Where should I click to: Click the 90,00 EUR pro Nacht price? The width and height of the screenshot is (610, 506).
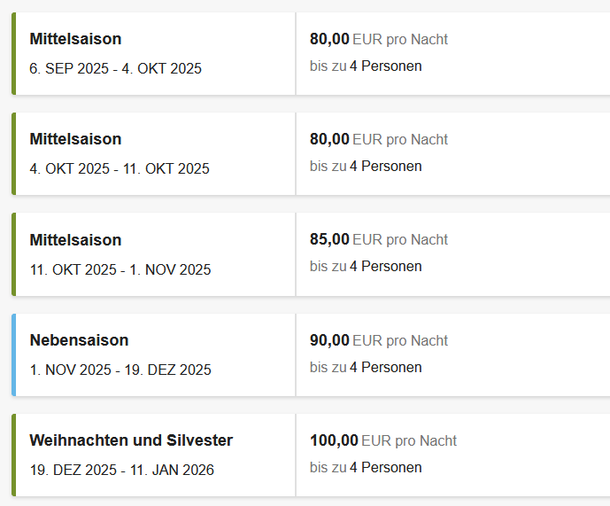point(379,341)
